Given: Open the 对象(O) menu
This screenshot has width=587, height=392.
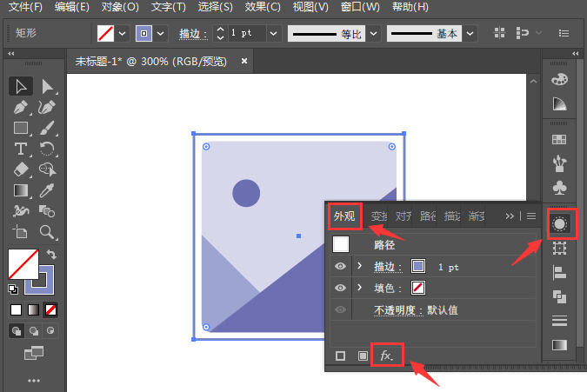Looking at the screenshot, I should point(120,7).
